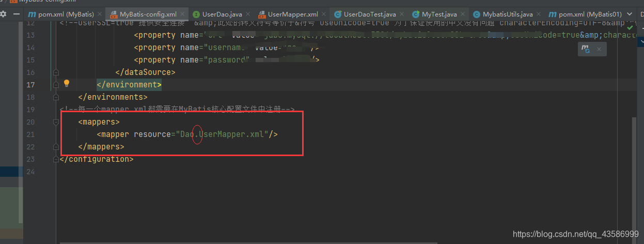Click the yellow lightbulb intention icon on line 17
Viewport: 644px width, 244px height.
pyautogui.click(x=66, y=84)
